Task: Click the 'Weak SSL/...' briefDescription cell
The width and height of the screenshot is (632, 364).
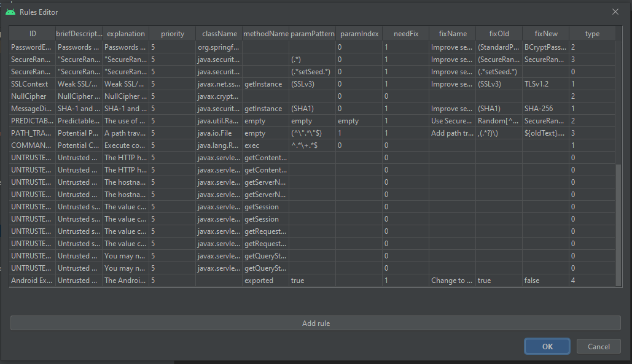Action: (x=79, y=83)
